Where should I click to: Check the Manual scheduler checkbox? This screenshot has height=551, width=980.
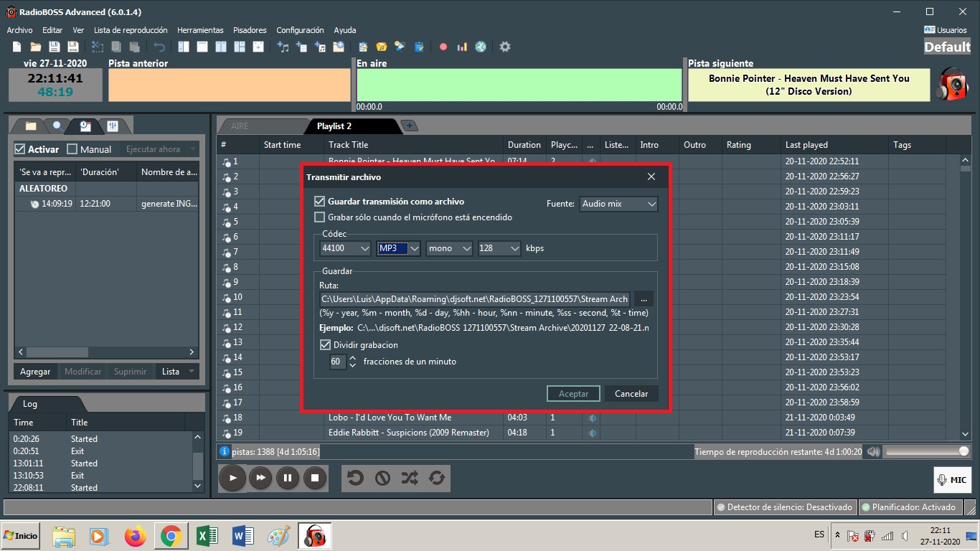click(72, 149)
